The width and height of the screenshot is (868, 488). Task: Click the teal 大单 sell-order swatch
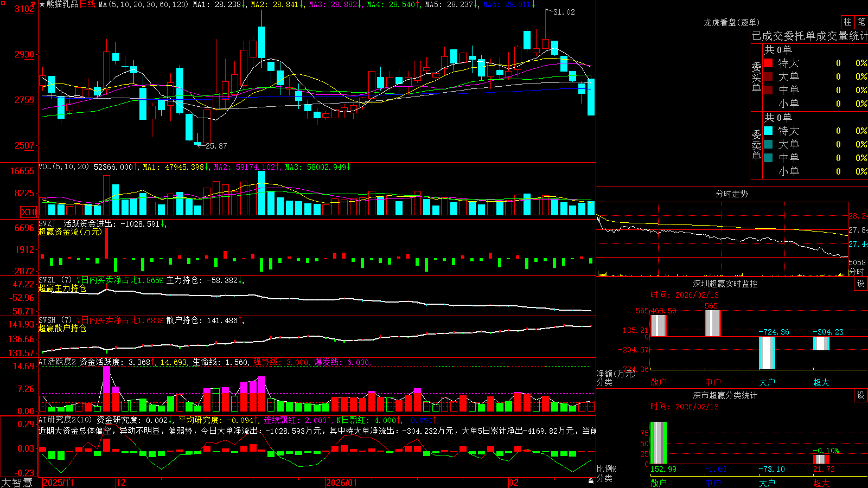pyautogui.click(x=768, y=144)
